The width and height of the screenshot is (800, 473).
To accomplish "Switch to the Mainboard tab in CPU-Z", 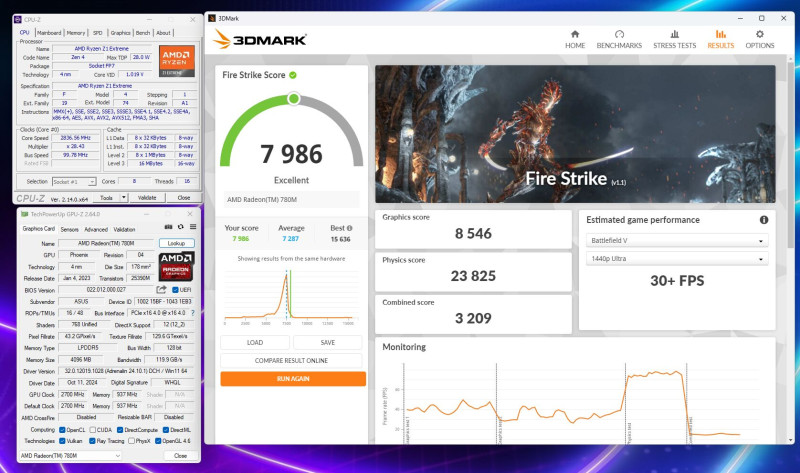I will tap(49, 33).
